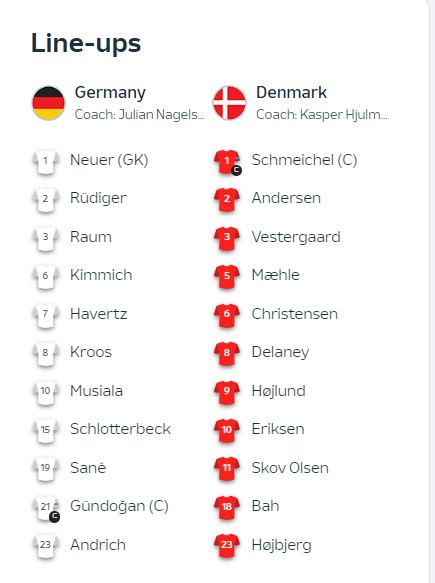Click the Denmark flag icon
Viewport: 435px width, 583px height.
pyautogui.click(x=229, y=103)
